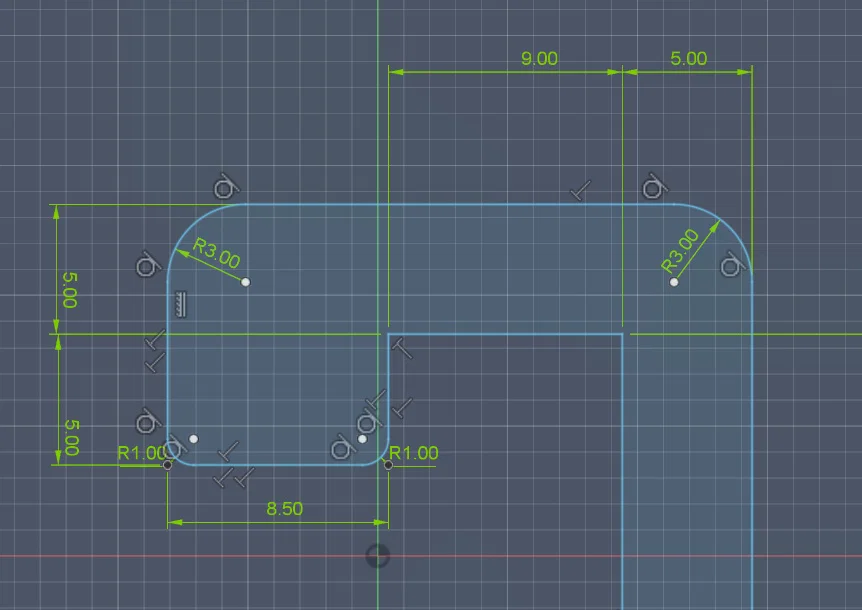Select the 8.50 width dimension value

click(284, 508)
